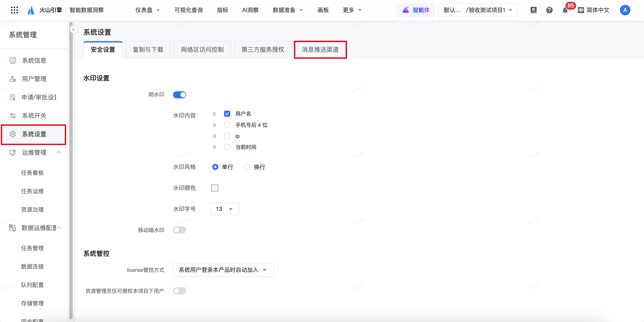The image size is (644, 322).
Task: Click the notification bell icon
Action: (565, 10)
